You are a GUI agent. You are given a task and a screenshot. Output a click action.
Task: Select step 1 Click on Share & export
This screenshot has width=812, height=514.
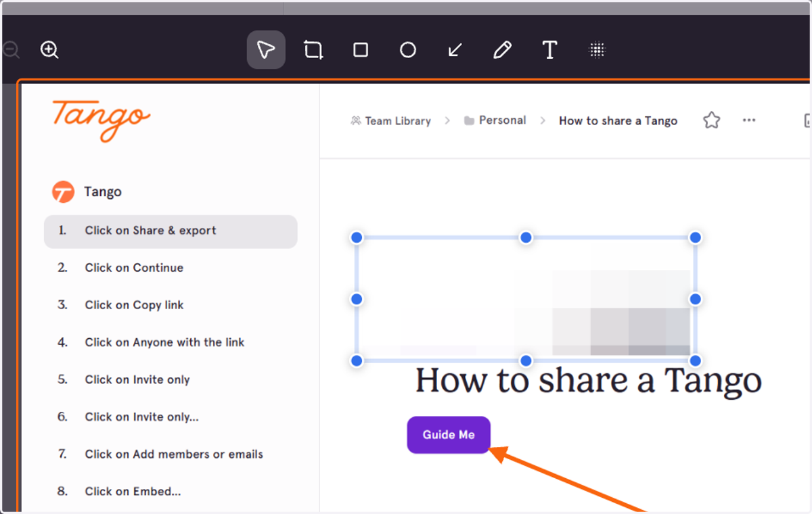click(x=171, y=231)
